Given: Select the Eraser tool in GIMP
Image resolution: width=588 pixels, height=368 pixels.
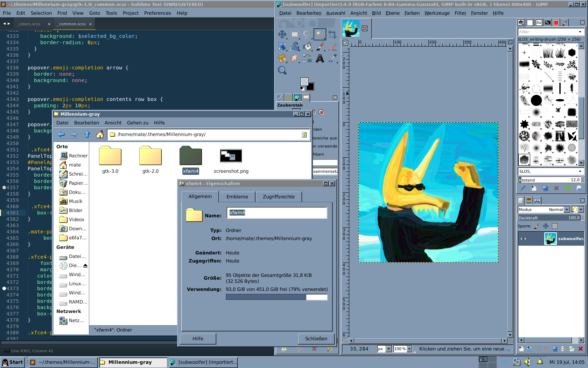Looking at the screenshot, I should click(x=332, y=46).
